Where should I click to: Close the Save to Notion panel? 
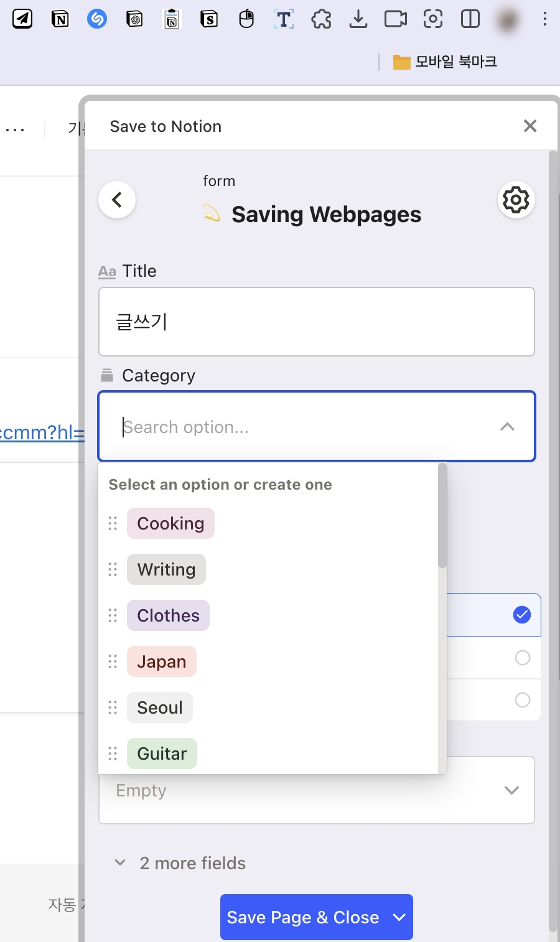tap(530, 126)
